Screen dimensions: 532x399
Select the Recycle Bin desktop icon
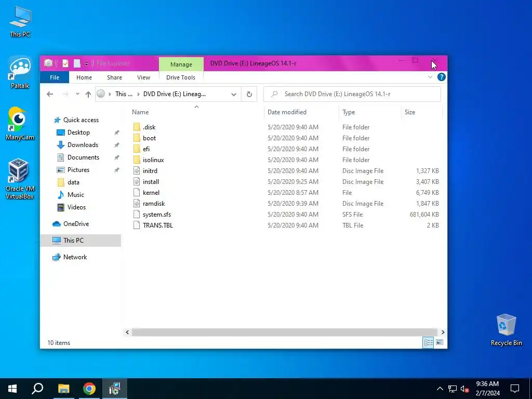point(506,330)
